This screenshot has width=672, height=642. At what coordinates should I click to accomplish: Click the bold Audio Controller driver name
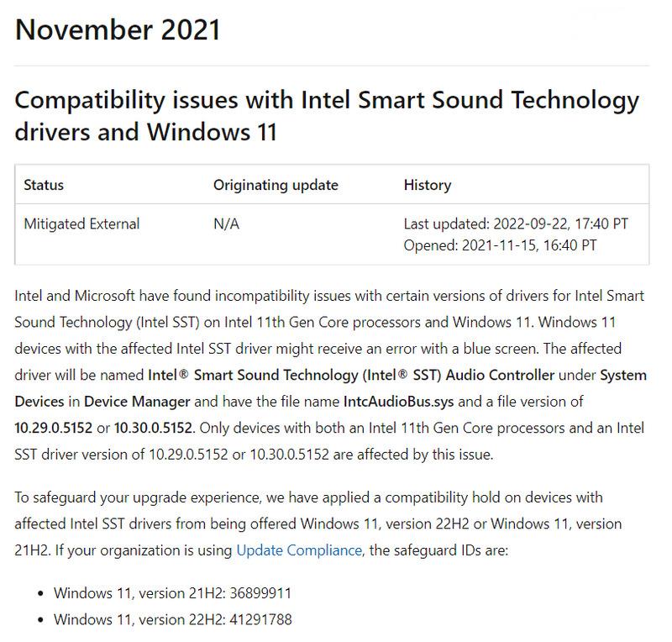(x=351, y=375)
